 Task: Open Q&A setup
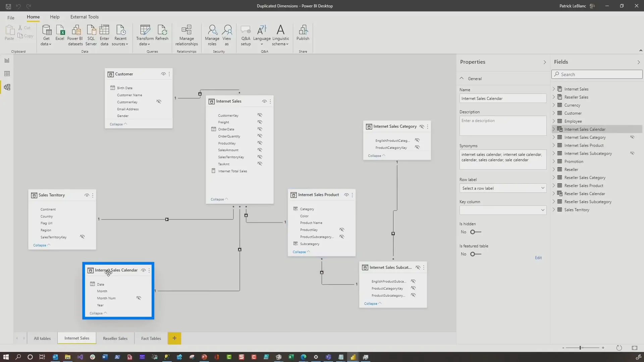(246, 35)
